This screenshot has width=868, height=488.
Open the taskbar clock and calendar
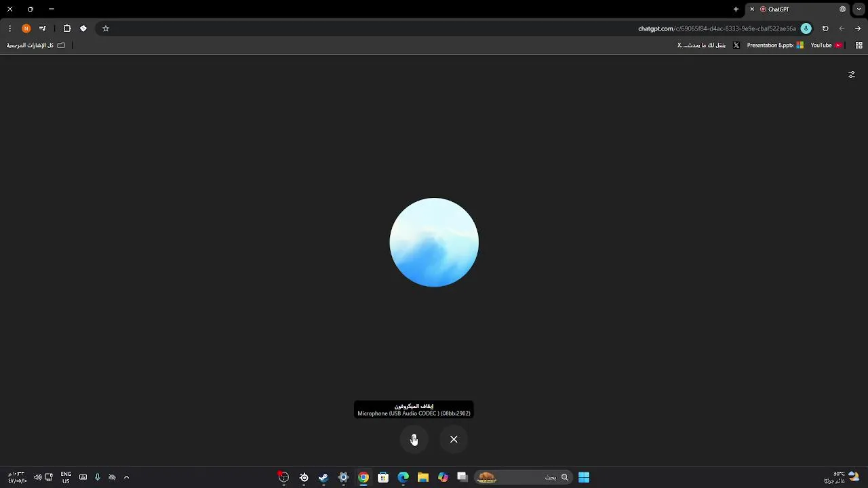pos(17,477)
